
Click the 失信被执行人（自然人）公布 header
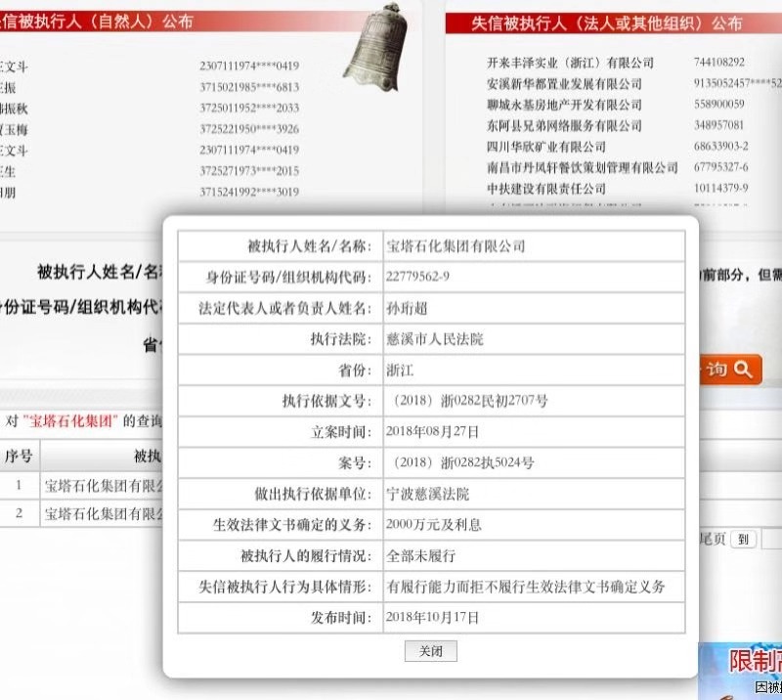click(96, 22)
